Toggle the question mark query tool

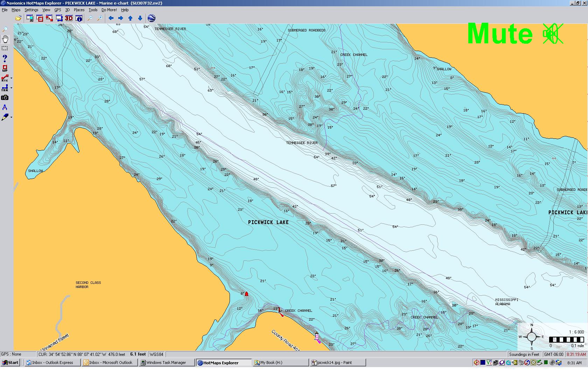pos(5,58)
